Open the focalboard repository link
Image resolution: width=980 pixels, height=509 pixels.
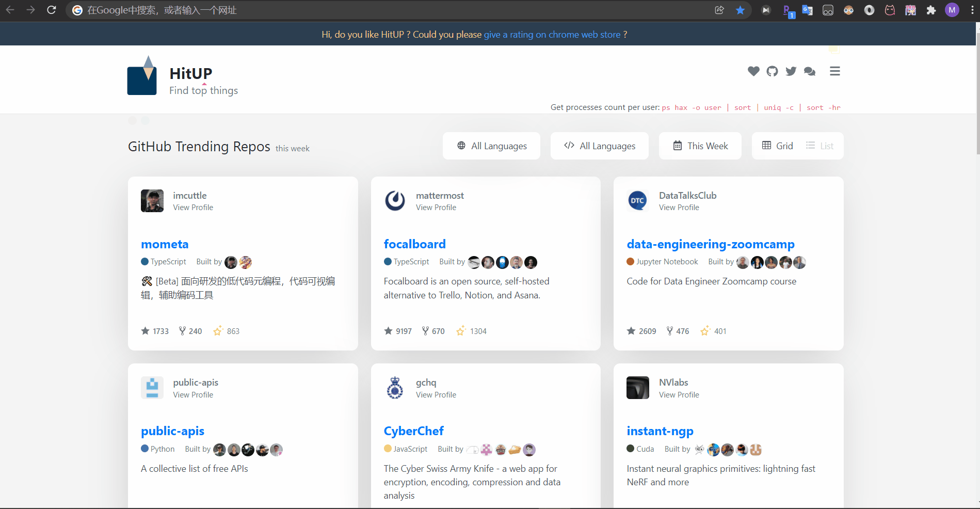click(x=414, y=244)
